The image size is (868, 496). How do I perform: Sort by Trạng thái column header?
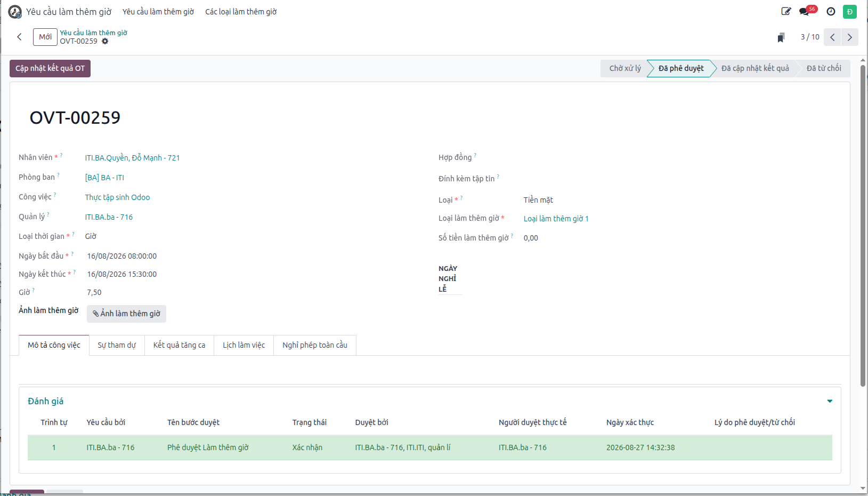(x=309, y=422)
